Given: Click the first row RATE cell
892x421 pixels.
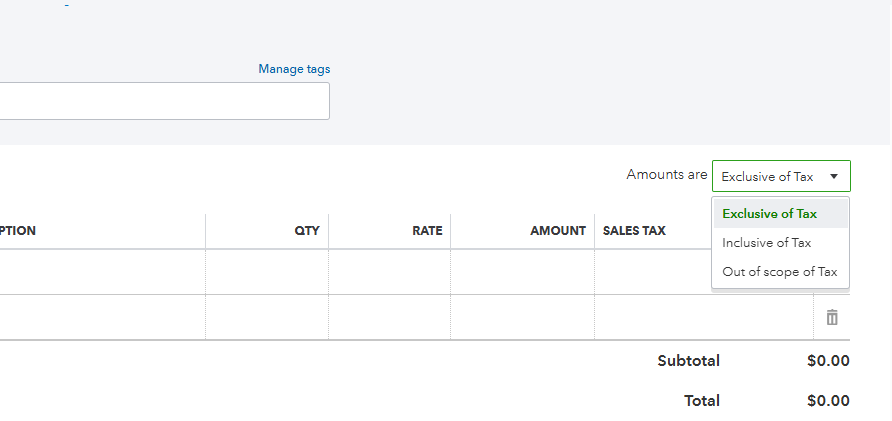Looking at the screenshot, I should [390, 272].
